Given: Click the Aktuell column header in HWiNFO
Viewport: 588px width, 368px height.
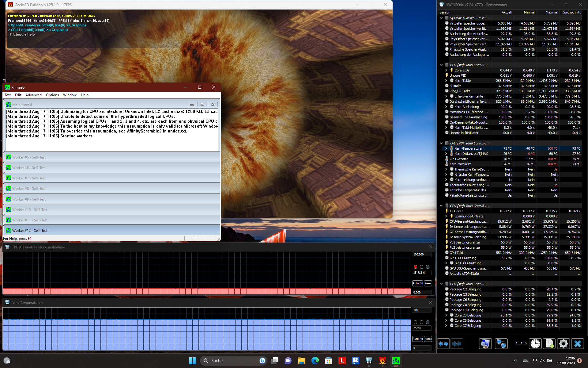Looking at the screenshot, I should coord(502,12).
